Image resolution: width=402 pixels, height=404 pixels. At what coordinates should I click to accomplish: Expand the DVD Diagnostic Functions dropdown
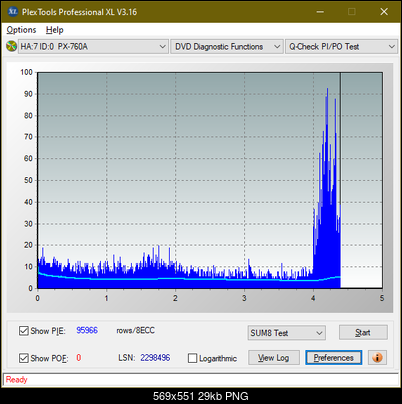(227, 47)
